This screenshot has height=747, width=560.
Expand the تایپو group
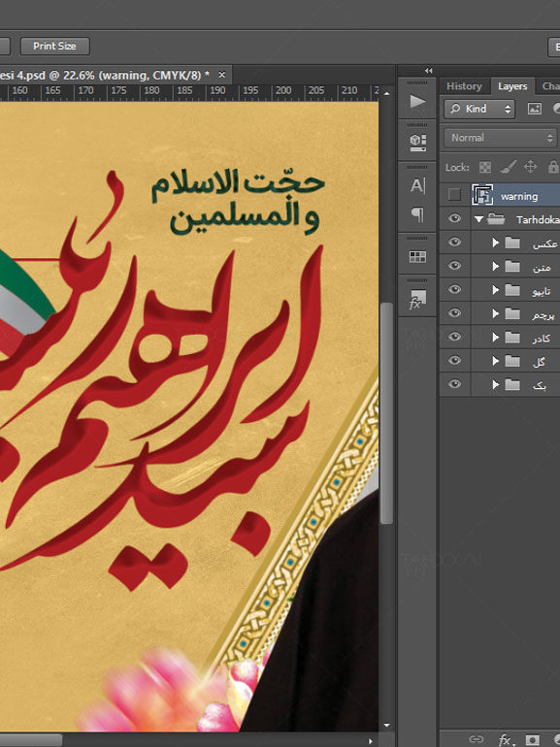point(496,290)
